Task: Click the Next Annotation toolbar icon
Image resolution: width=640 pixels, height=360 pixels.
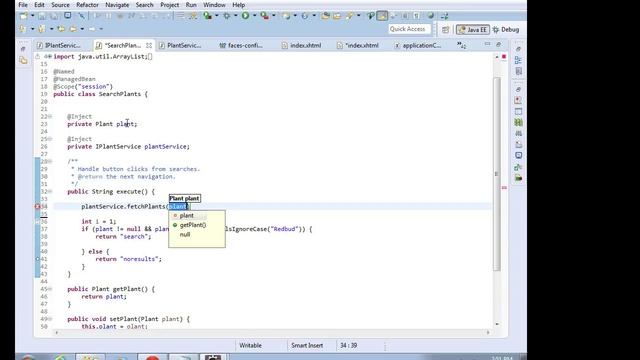Action: [x=24, y=29]
